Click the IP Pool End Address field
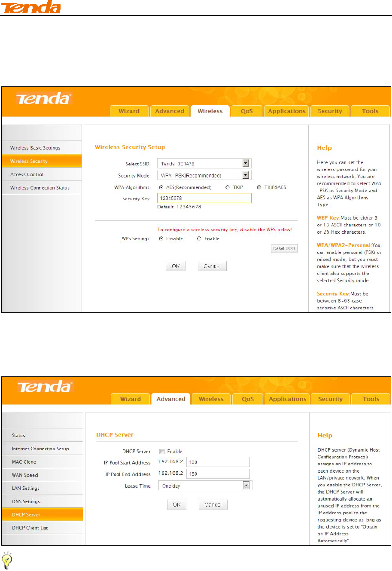Screen dimensions: 392x571 point(218,474)
